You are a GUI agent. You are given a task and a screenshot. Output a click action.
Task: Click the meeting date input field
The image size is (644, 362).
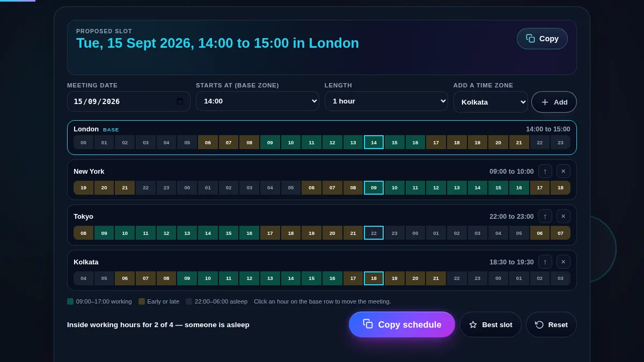pos(129,101)
